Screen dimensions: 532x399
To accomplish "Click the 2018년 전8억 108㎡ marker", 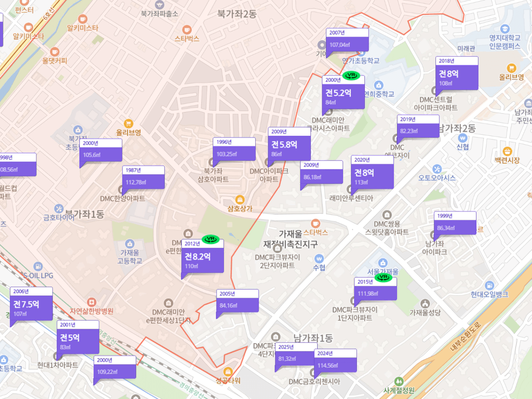I will (457, 73).
